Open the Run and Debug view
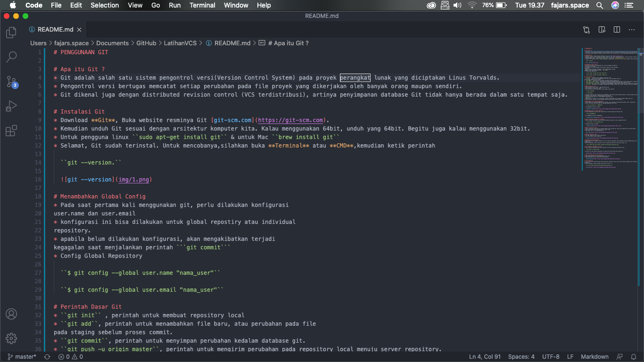Image resolution: width=644 pixels, height=362 pixels. coord(11,106)
